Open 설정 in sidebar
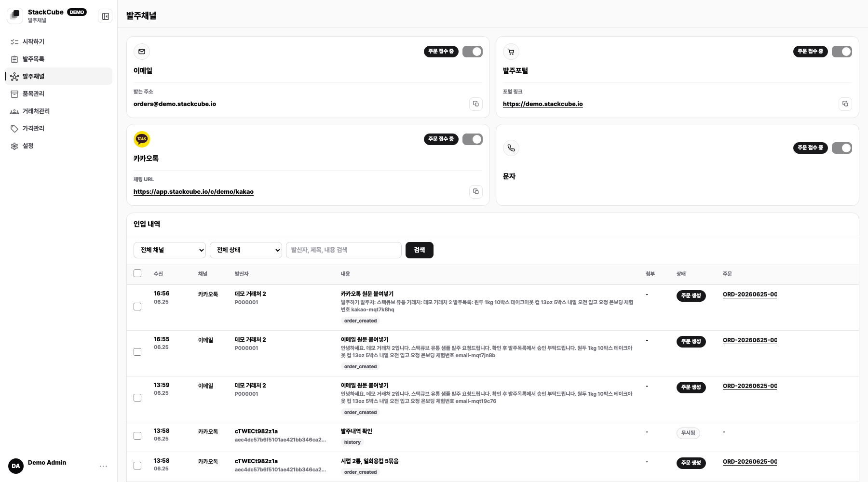Screen dimensions: 868x482 58,146
